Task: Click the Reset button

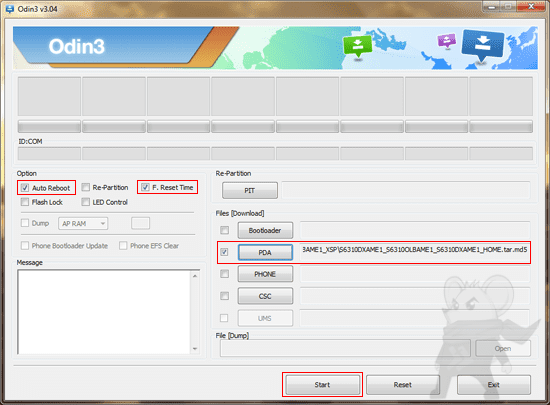Action: click(403, 385)
